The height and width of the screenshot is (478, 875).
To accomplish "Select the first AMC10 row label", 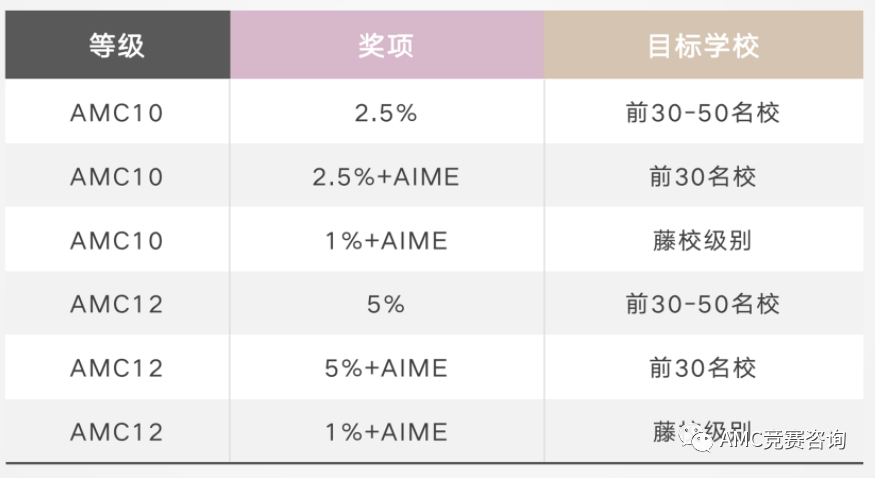I will click(117, 113).
